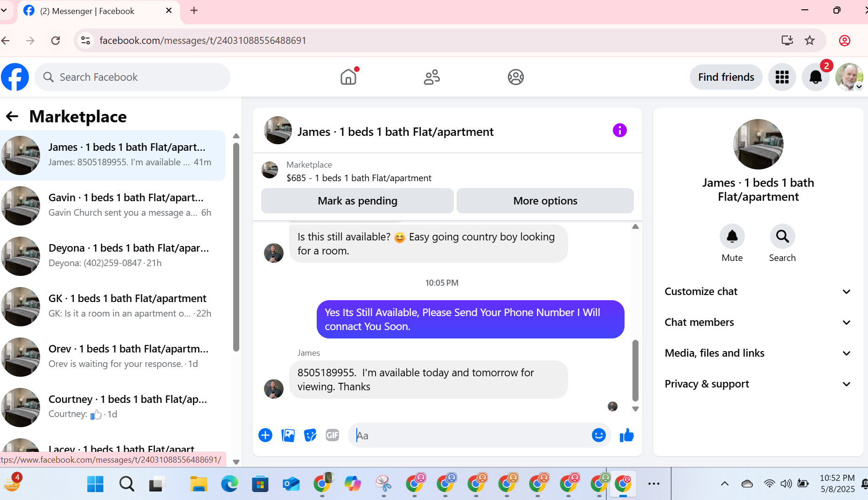Click James listing photo in right panel

(758, 144)
